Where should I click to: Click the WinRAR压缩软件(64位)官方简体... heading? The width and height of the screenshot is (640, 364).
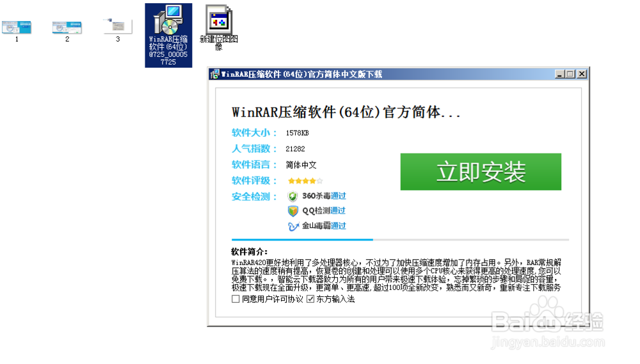346,112
